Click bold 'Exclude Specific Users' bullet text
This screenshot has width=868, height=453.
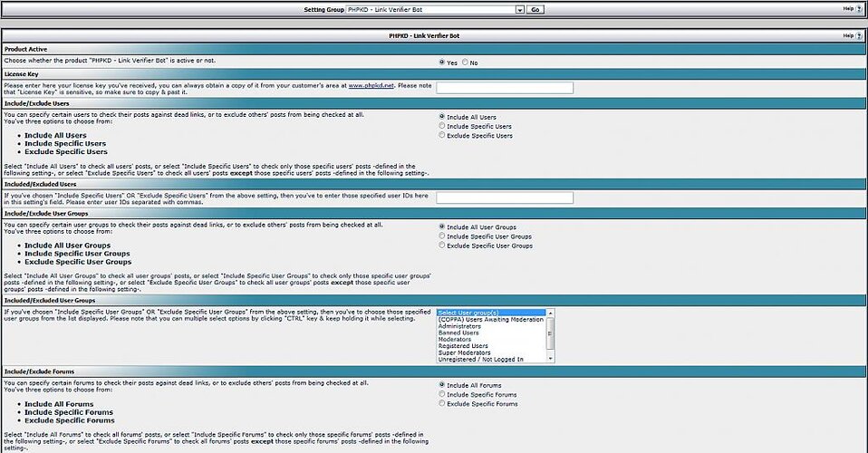click(x=66, y=151)
